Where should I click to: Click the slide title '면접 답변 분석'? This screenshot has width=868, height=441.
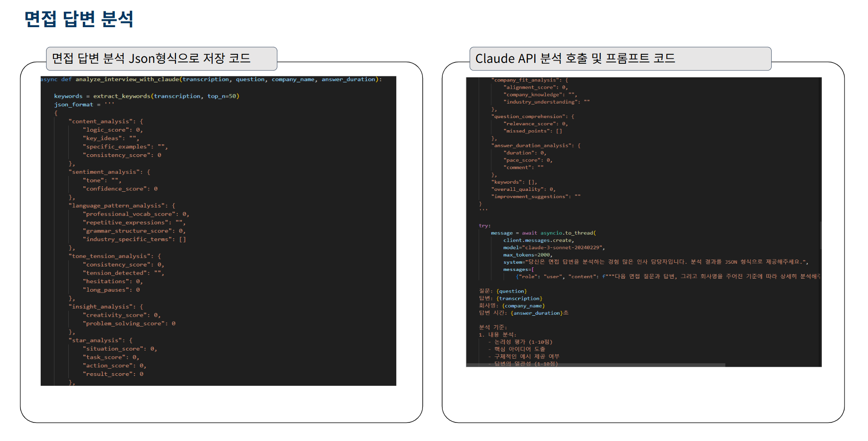coord(79,19)
